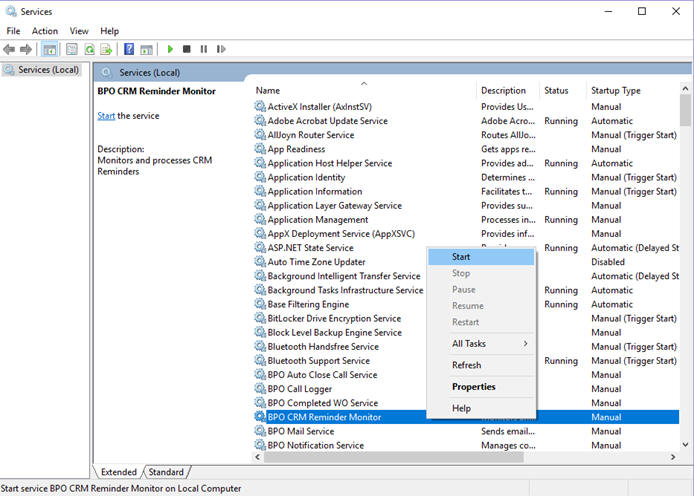
Task: Sort by the Startup Type column header
Action: [615, 91]
